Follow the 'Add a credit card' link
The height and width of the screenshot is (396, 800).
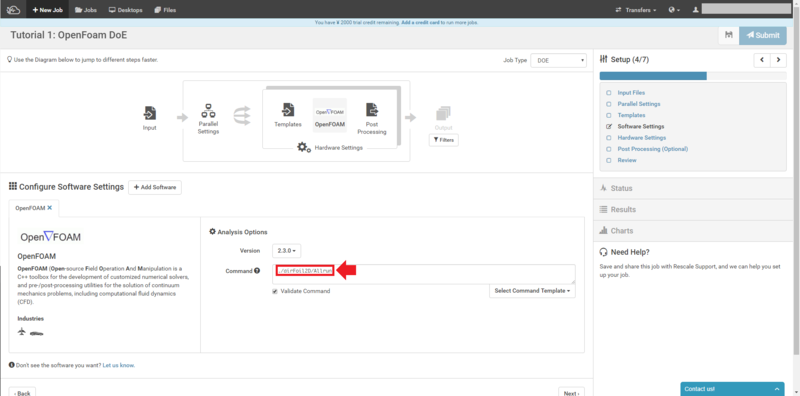pyautogui.click(x=420, y=22)
